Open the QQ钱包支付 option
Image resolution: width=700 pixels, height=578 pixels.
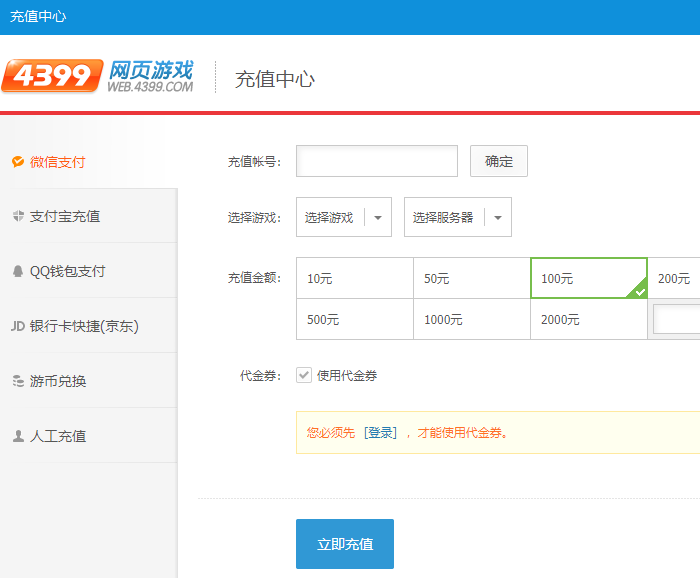(x=89, y=271)
